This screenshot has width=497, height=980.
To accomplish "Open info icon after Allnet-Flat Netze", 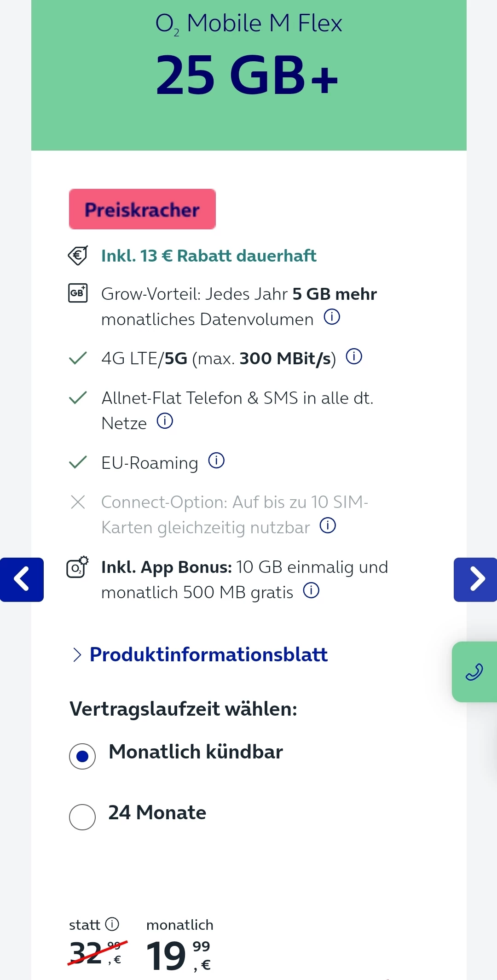I will tap(165, 421).
